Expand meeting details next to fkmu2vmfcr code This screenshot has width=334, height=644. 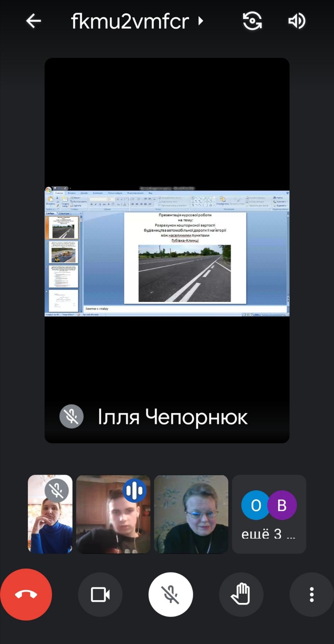200,21
